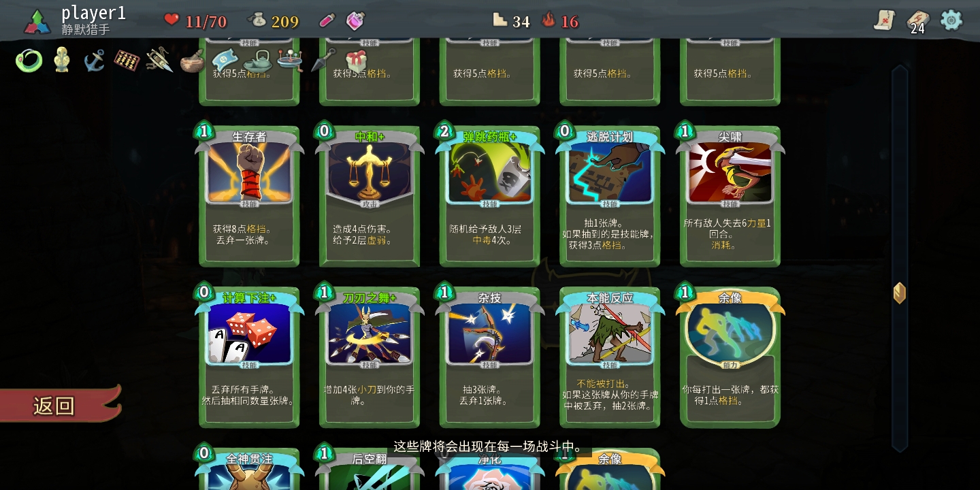
Task: Click the player1 character emblem
Action: click(37, 22)
